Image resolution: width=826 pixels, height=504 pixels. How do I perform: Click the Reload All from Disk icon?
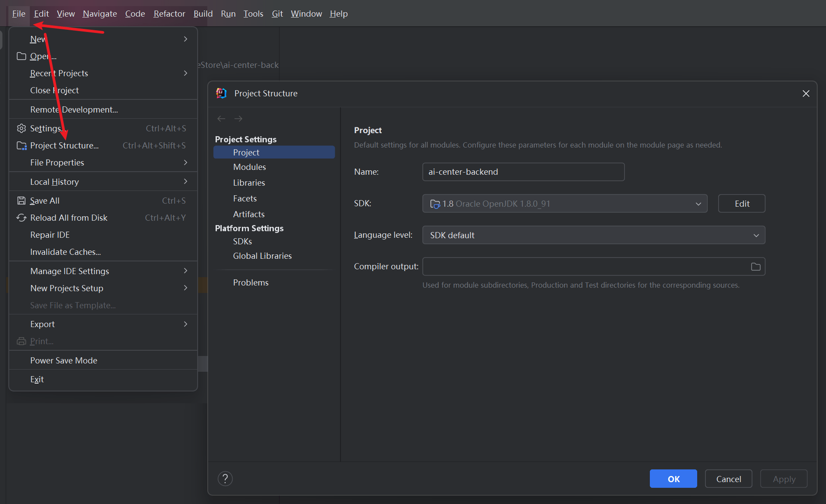pyautogui.click(x=21, y=218)
